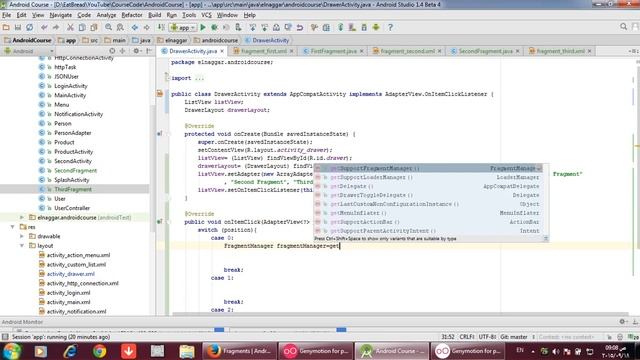Click the Scroll from Source target icon
Viewport: 640px width, 360px height.
(x=112, y=51)
